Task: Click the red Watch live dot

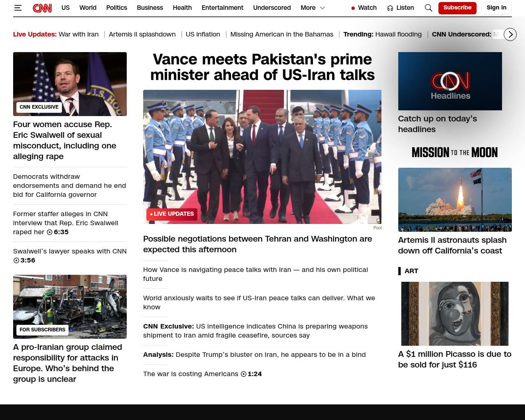Action: [353, 8]
